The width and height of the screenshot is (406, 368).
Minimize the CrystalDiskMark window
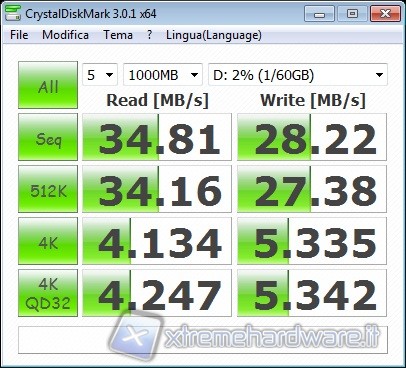[319, 14]
